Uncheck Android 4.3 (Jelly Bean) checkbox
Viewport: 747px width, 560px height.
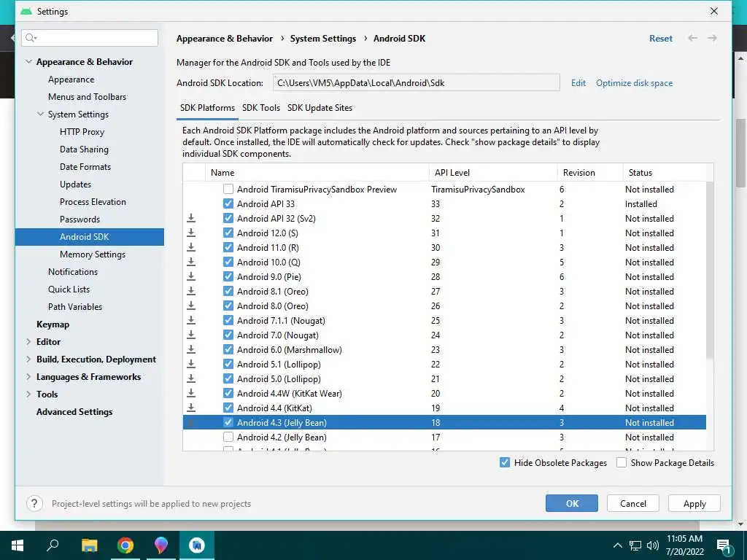[x=228, y=422]
